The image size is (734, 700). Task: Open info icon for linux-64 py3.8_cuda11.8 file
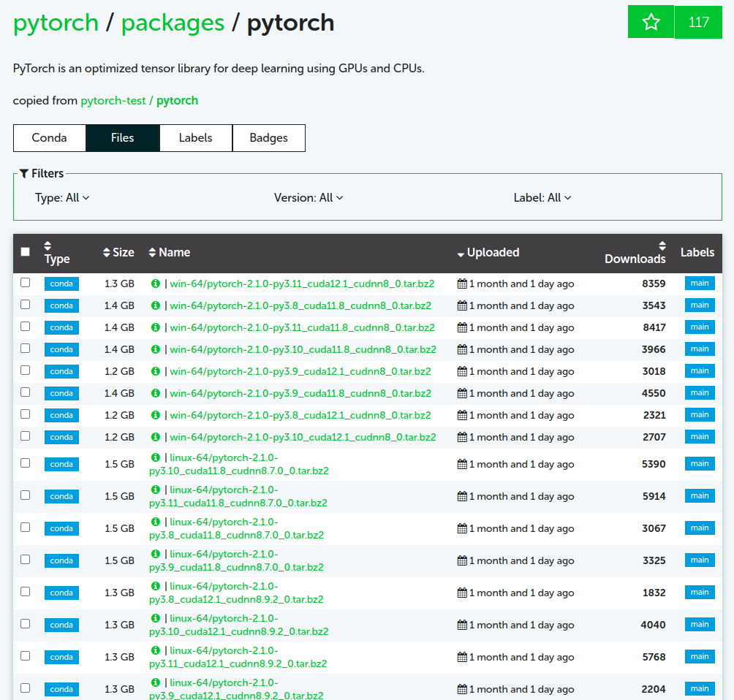point(156,522)
